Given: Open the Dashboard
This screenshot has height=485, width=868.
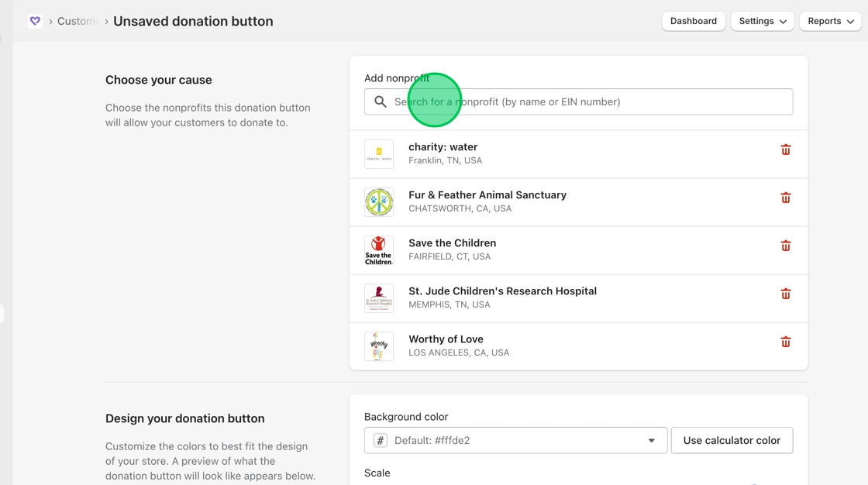Looking at the screenshot, I should click(694, 21).
